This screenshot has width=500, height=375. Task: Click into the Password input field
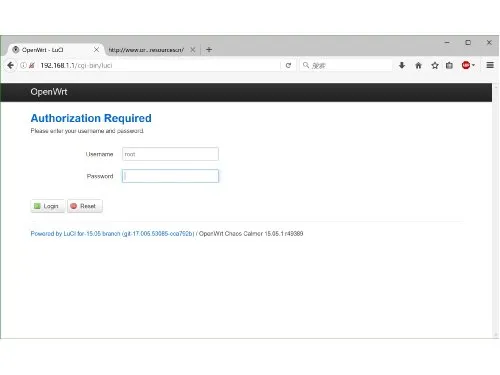coord(170,176)
